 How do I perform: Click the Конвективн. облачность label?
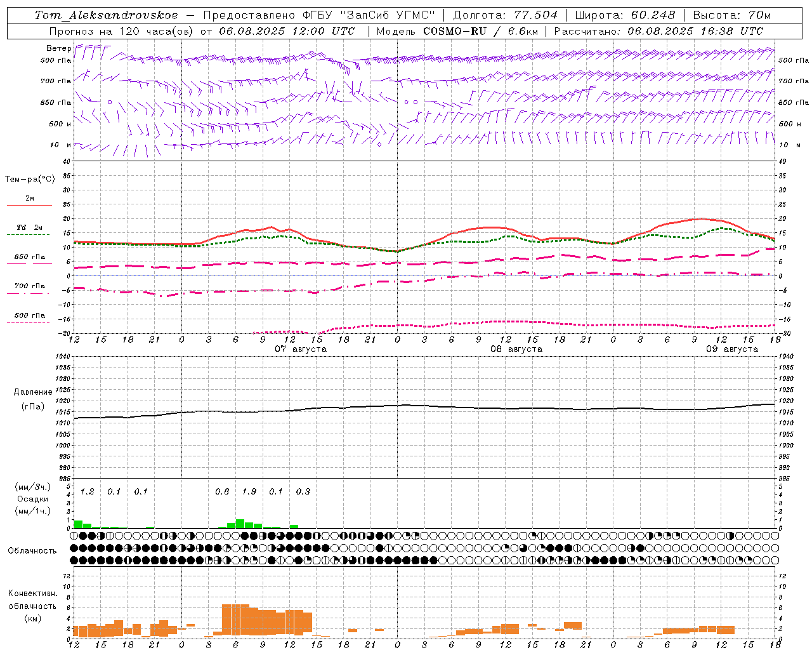[32, 600]
